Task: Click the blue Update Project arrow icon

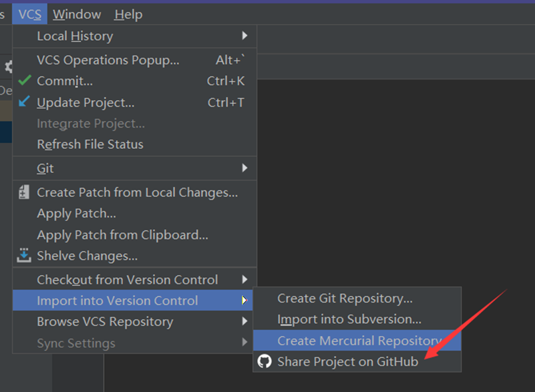Action: 24,102
